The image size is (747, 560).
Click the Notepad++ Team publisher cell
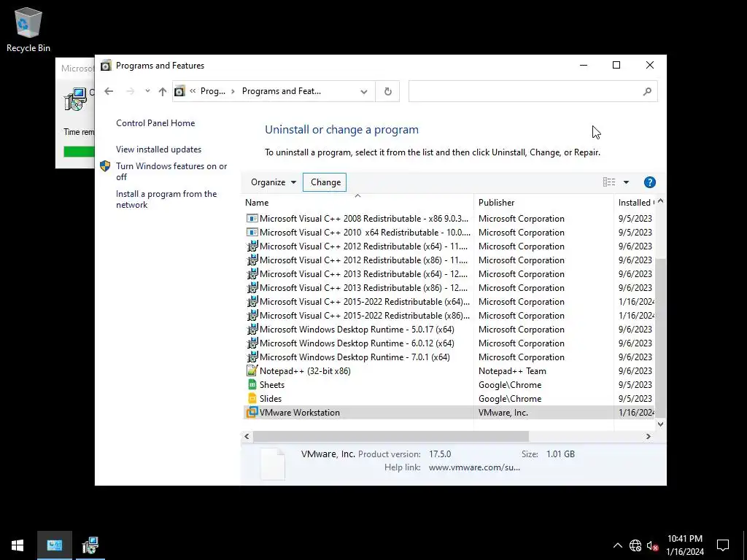click(x=512, y=371)
